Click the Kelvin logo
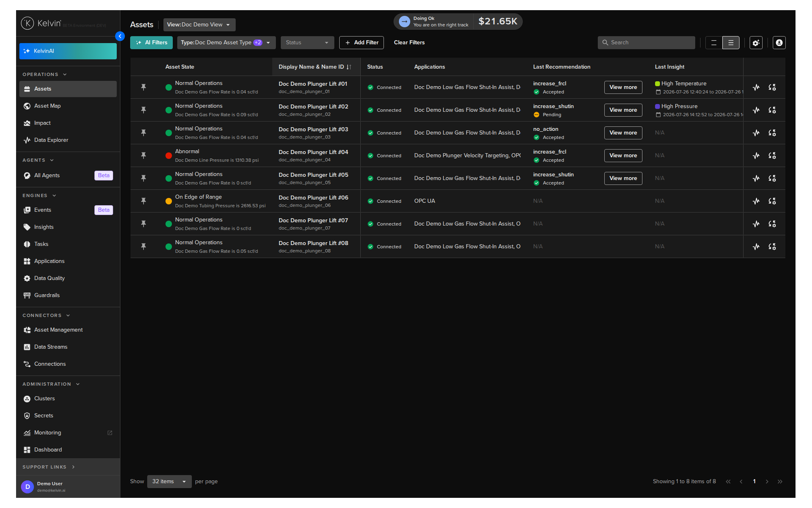Screen dimensions: 812x508 (x=41, y=23)
